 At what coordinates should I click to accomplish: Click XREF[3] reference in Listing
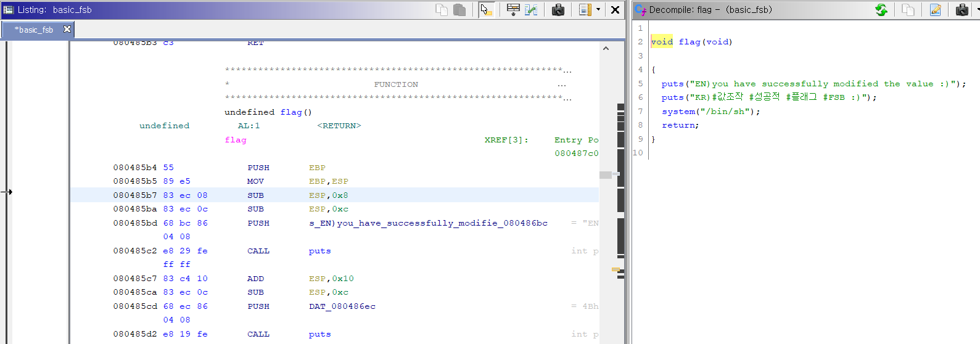point(506,140)
